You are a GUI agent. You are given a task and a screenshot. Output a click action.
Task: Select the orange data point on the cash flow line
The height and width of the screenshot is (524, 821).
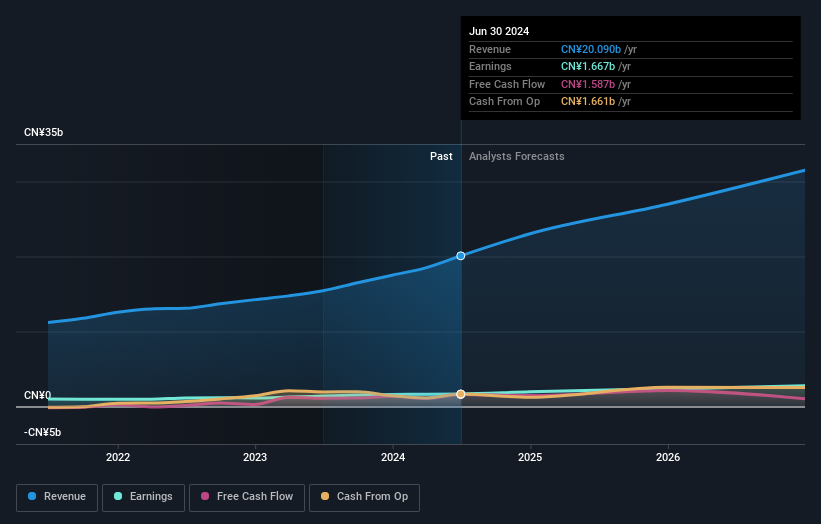click(461, 394)
